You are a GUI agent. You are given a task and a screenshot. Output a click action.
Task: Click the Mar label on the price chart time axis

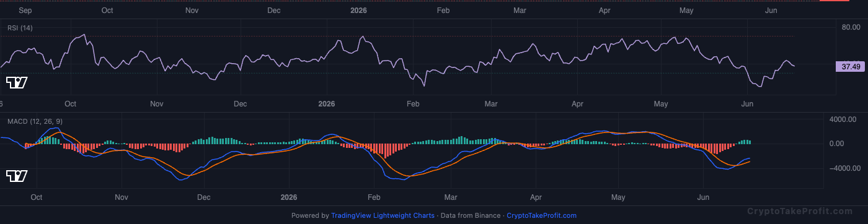pyautogui.click(x=520, y=11)
